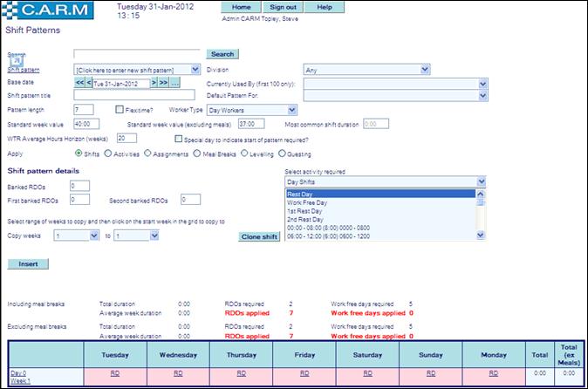Image resolution: width=588 pixels, height=389 pixels.
Task: Open date picker with ... button
Action: [174, 82]
